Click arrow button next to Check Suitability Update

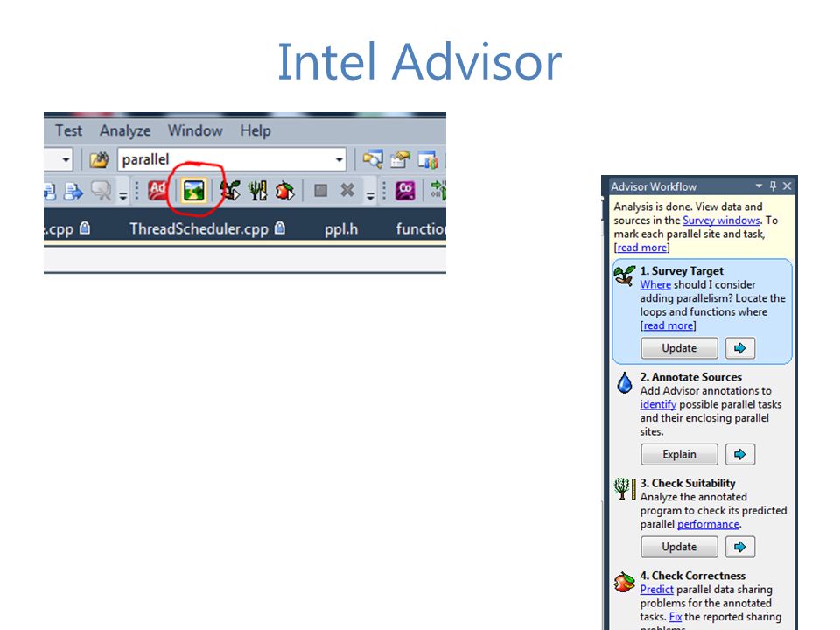click(x=740, y=547)
